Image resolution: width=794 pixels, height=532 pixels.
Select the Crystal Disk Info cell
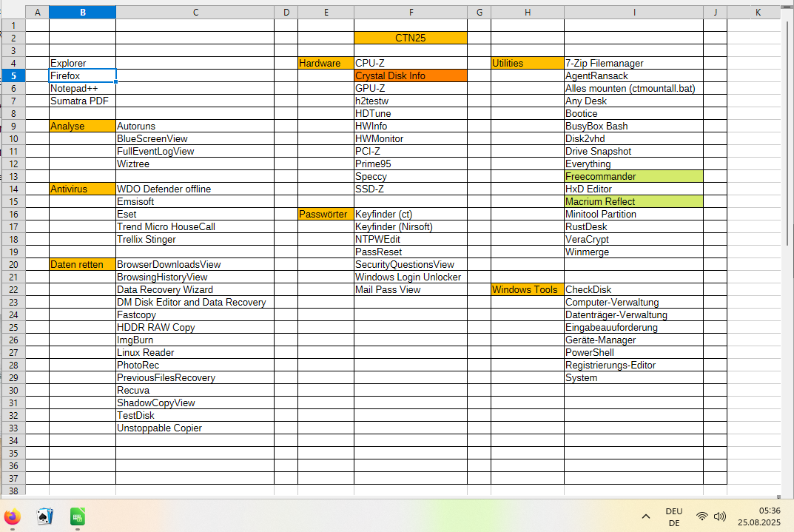click(411, 76)
